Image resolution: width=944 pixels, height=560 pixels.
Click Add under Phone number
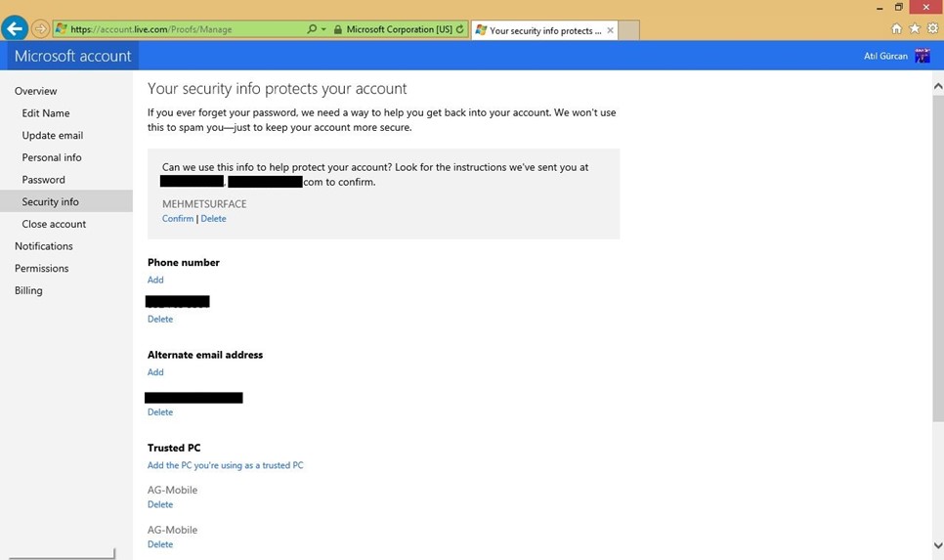point(155,280)
